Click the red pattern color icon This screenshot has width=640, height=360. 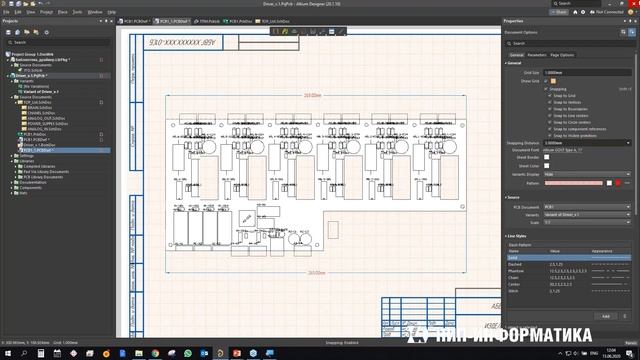click(618, 183)
